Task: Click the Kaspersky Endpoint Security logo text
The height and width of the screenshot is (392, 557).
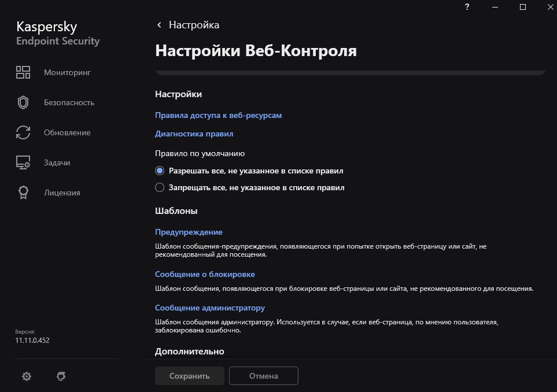Action: [x=57, y=34]
